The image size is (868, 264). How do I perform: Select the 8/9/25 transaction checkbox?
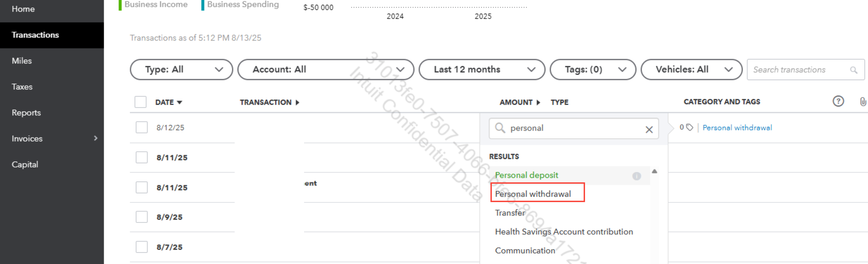pos(141,217)
